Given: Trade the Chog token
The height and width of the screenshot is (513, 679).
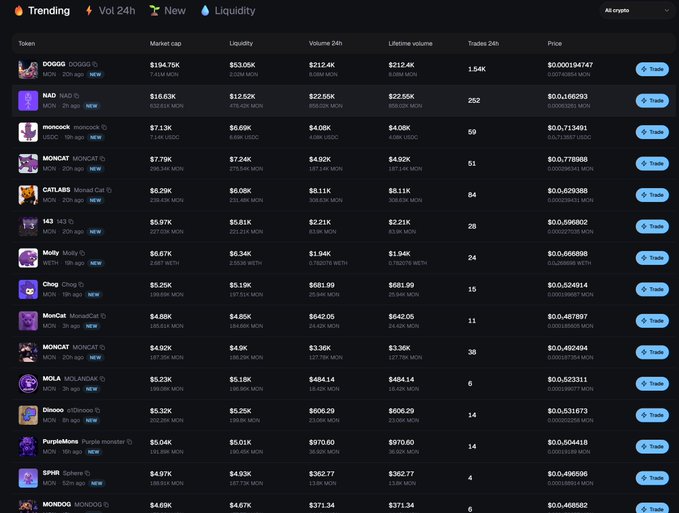Looking at the screenshot, I should (652, 289).
